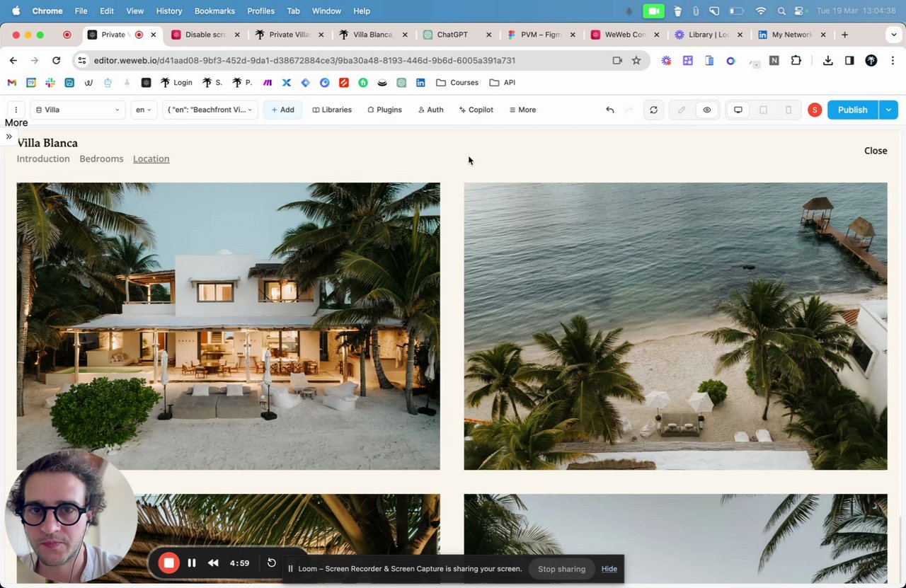Expand the left sidebar with the double chevron
This screenshot has height=588, width=906.
(x=9, y=137)
